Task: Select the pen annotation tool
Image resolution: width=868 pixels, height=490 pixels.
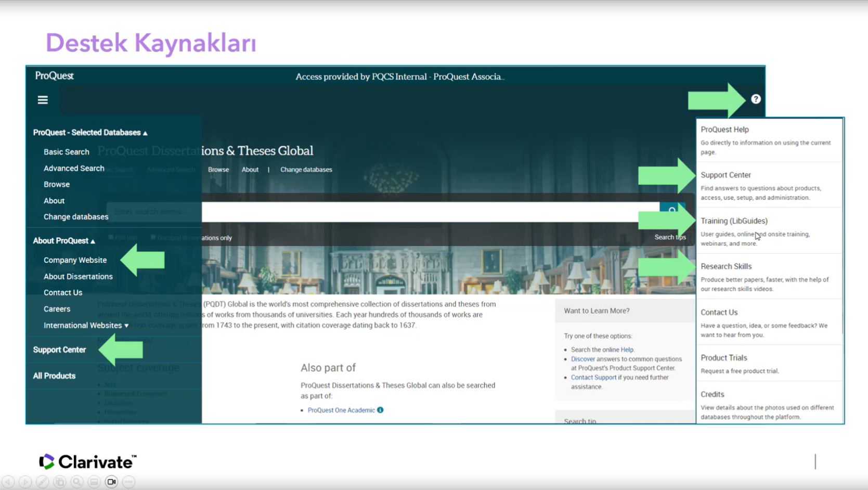Action: click(x=43, y=482)
